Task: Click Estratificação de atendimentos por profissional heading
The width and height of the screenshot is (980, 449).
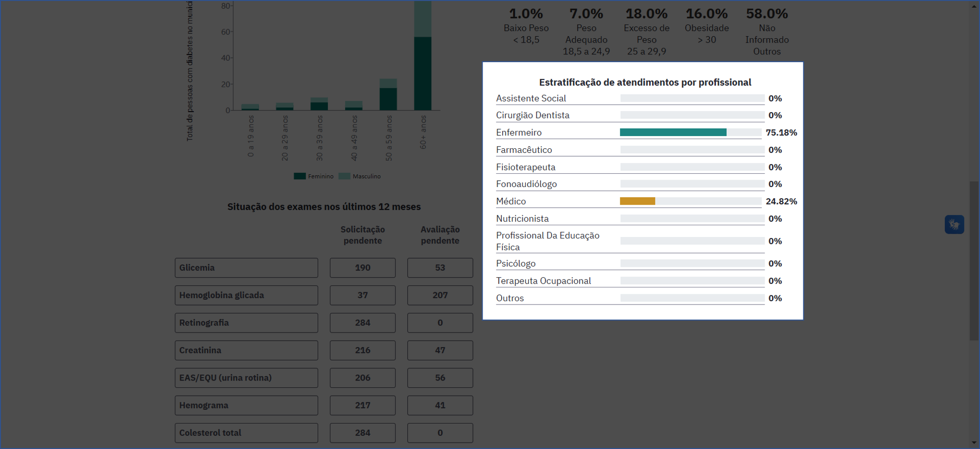Action: [x=645, y=82]
